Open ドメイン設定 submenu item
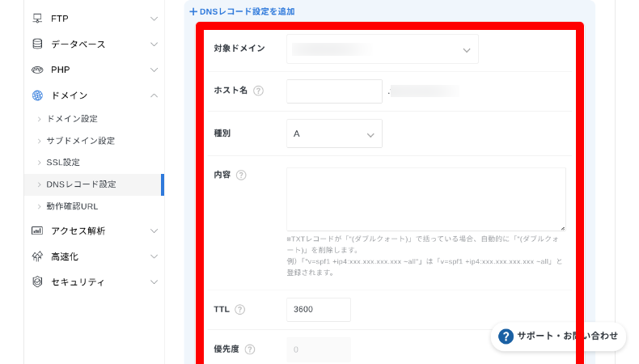The image size is (639, 364). click(72, 119)
